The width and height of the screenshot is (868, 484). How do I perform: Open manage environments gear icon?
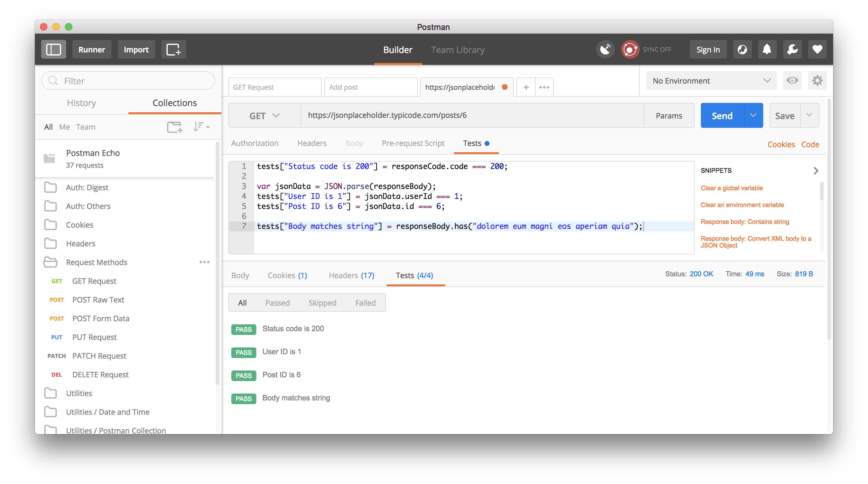click(817, 80)
